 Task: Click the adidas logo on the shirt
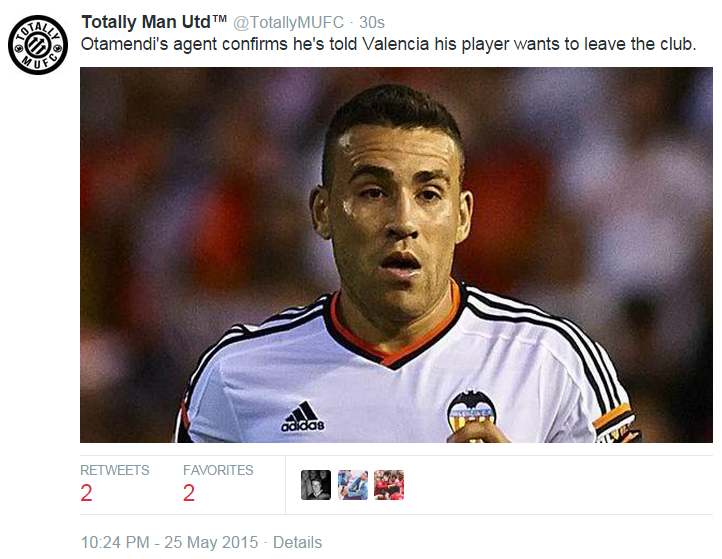[x=303, y=417]
